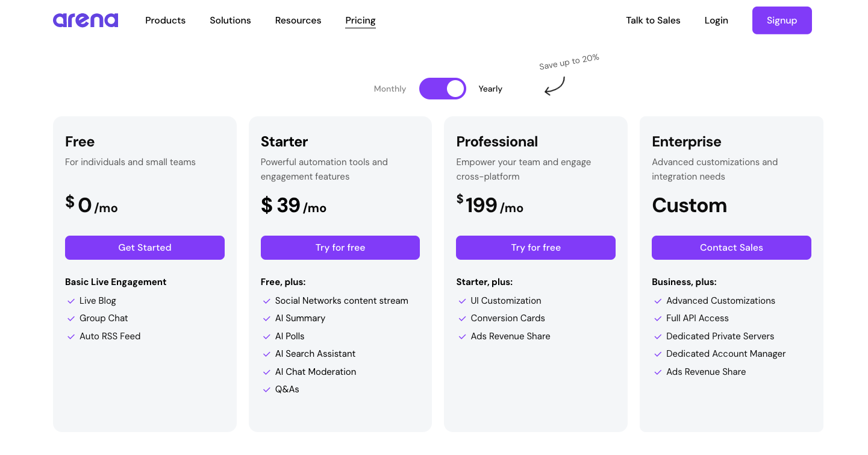Viewport: 868px width, 455px height.
Task: Toggle the Monthly/Yearly billing switch
Action: pos(443,89)
